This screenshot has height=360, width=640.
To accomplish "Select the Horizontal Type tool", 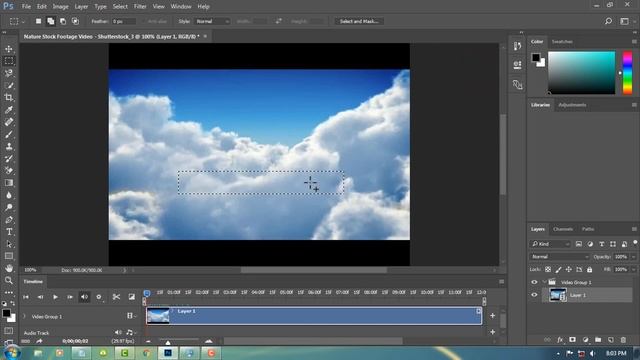I will (x=9, y=232).
